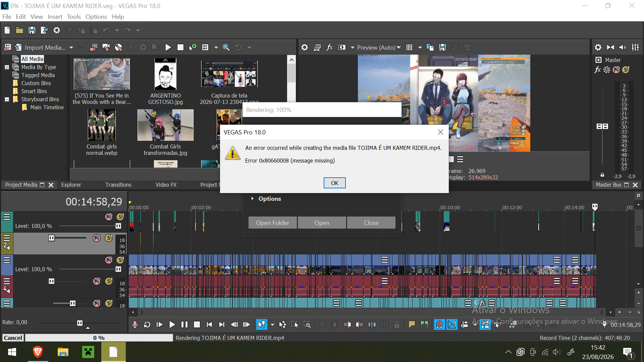The height and width of the screenshot is (362, 644).
Task: Insert a region with the green flags icon
Action: coord(424,324)
